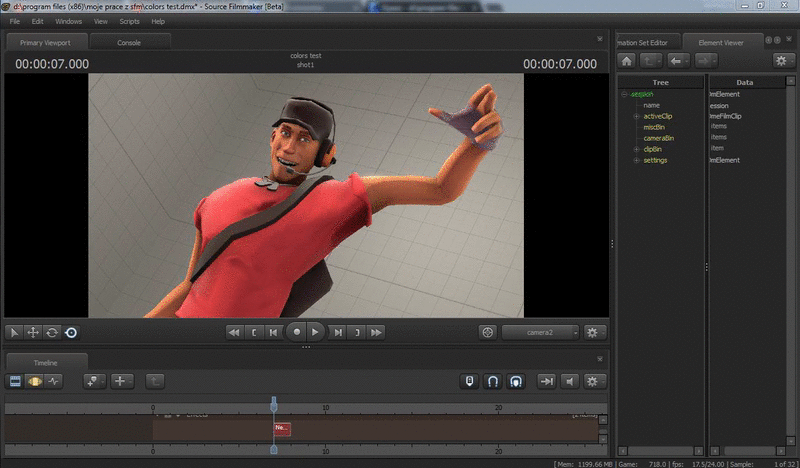
Task: Jump to the first frame
Action: click(234, 331)
